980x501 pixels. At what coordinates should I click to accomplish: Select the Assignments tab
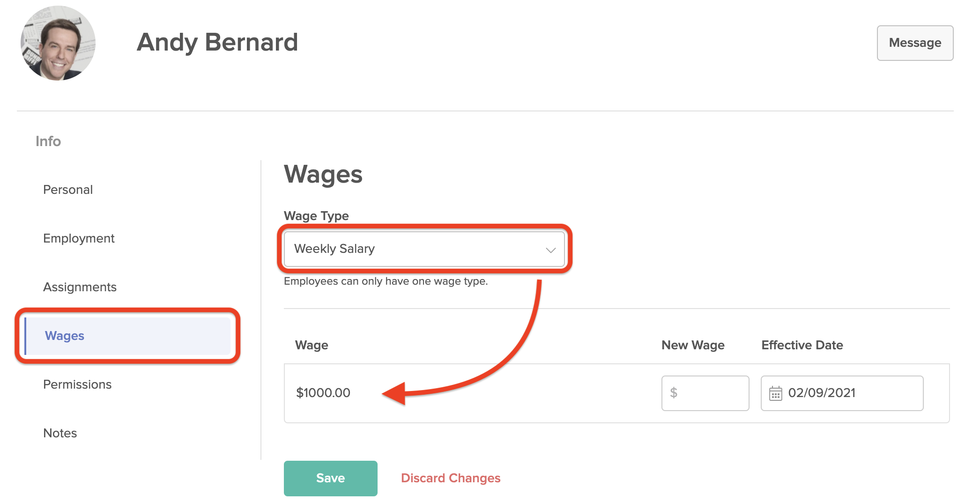[80, 287]
